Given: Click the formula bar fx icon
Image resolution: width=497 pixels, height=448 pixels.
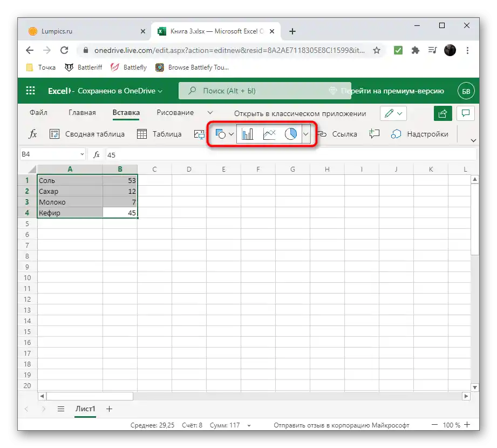Looking at the screenshot, I should [x=97, y=154].
